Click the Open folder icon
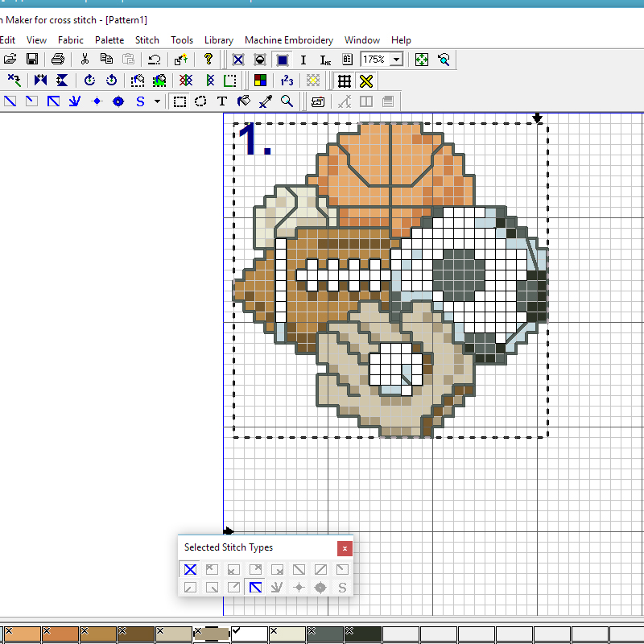This screenshot has height=644, width=644. coord(10,59)
